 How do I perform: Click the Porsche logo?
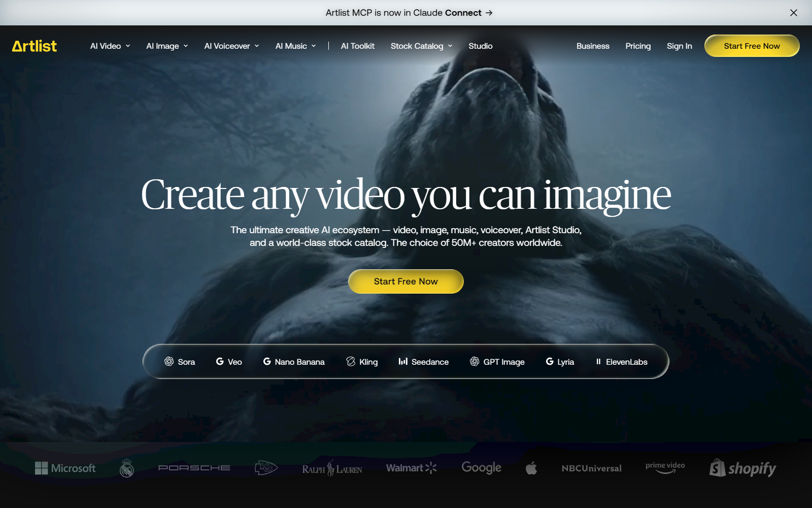click(x=194, y=468)
